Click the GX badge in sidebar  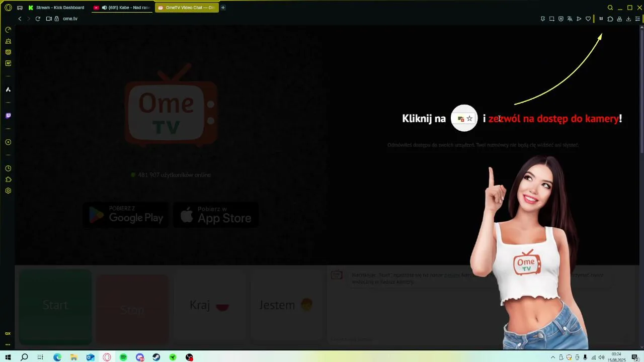(x=8, y=333)
